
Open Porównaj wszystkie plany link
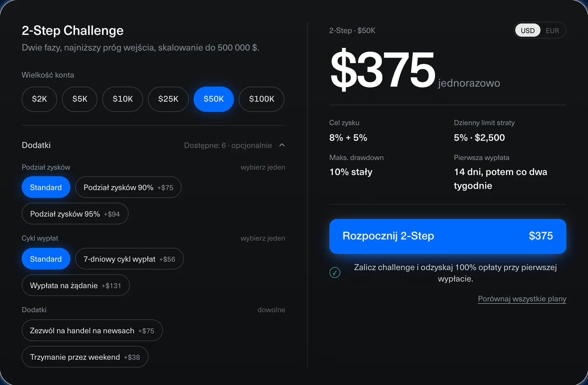pos(522,299)
